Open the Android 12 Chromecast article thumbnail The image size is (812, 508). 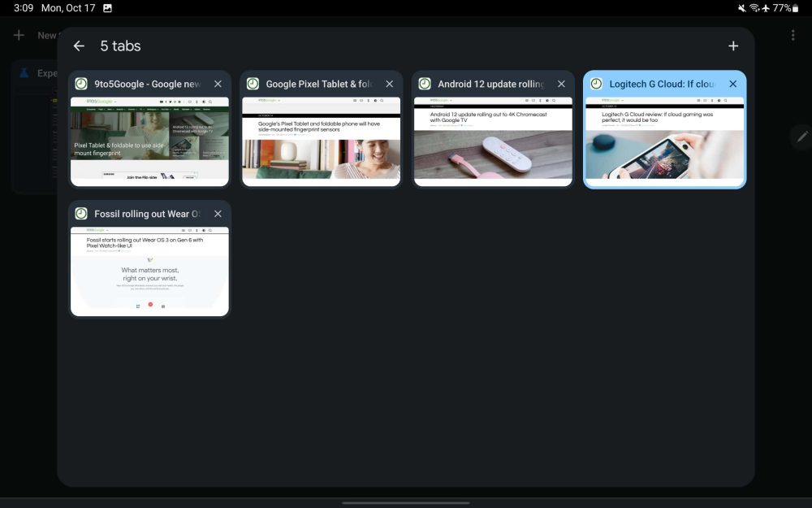click(493, 139)
